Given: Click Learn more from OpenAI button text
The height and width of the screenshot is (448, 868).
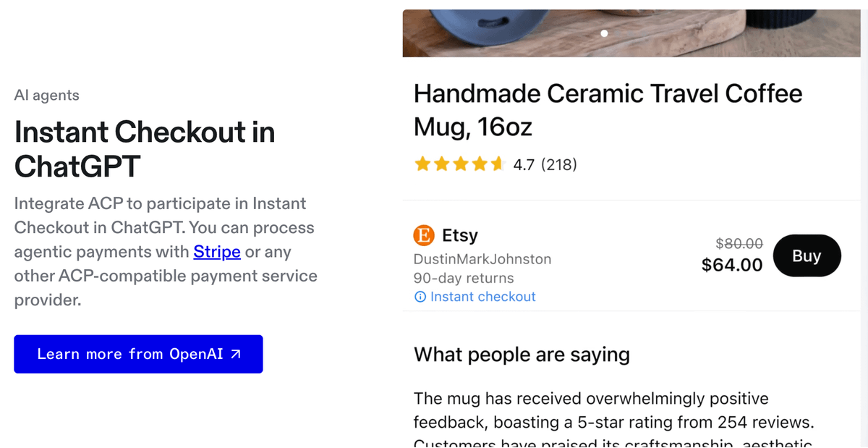Looking at the screenshot, I should coord(130,355).
